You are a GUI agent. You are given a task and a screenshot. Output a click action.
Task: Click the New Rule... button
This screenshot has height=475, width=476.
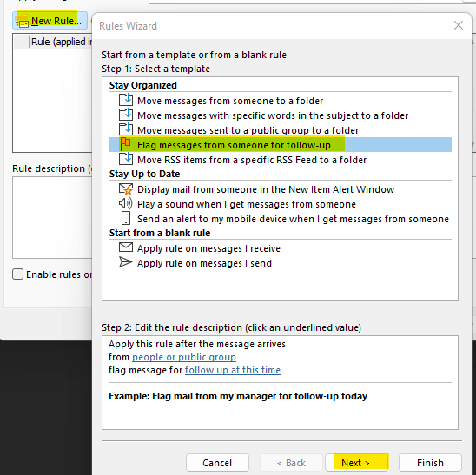click(50, 21)
